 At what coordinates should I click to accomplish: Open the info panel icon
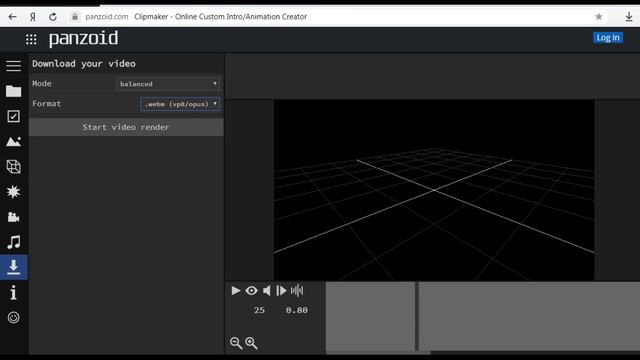tap(13, 292)
